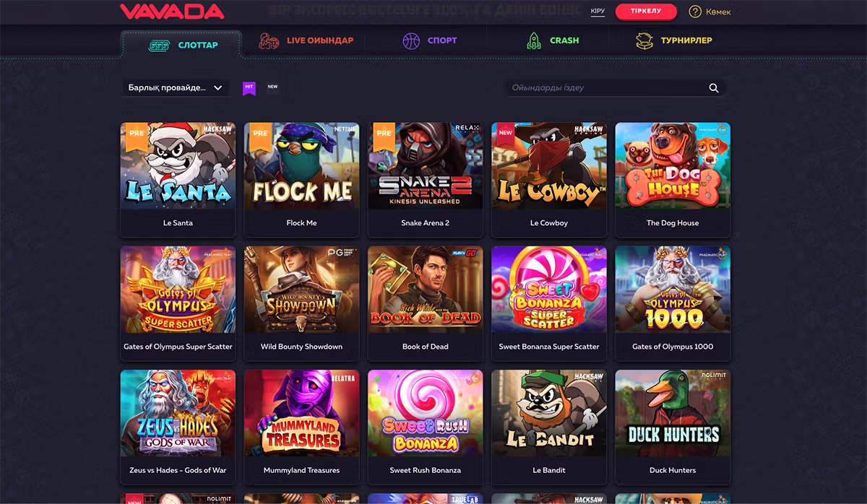Click the search magnifier icon
The width and height of the screenshot is (867, 504).
[x=714, y=88]
